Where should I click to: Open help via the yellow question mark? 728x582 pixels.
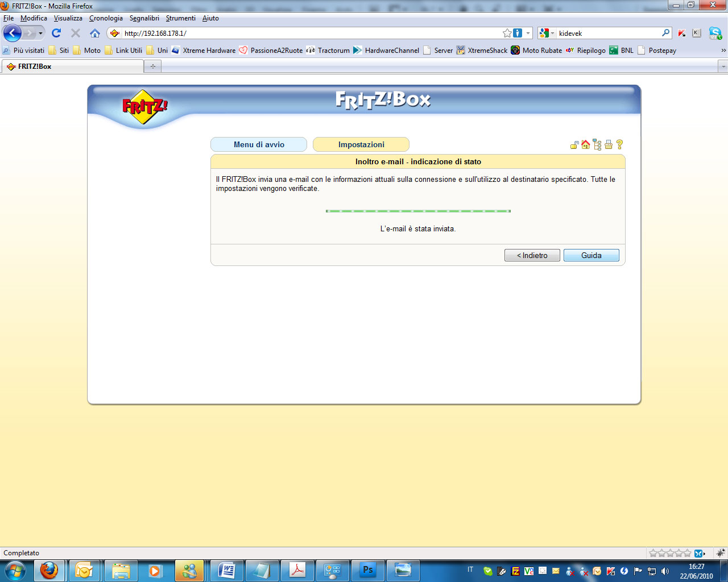click(620, 144)
